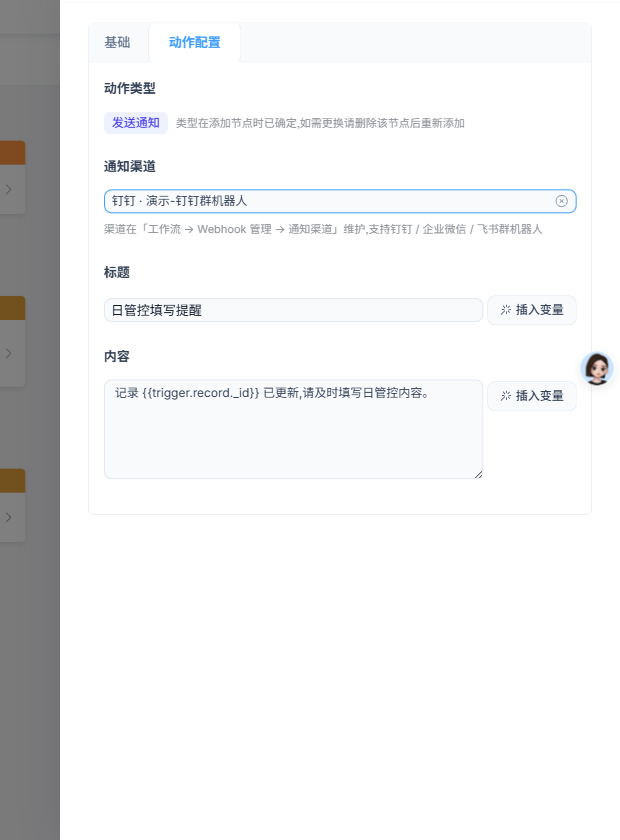Click the hint text about 类型在添加节点时已确定
The height and width of the screenshot is (840, 620).
pyautogui.click(x=320, y=123)
